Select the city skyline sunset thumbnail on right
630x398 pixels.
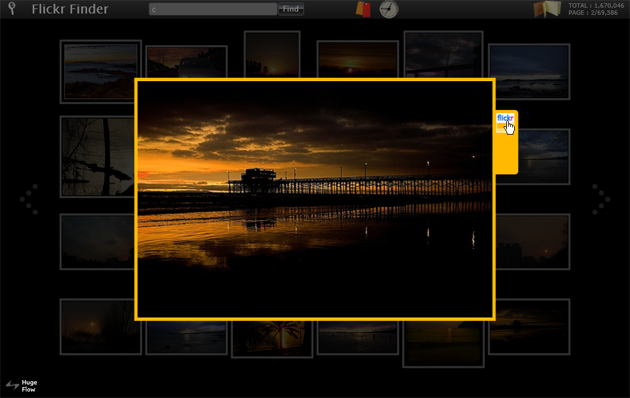533,241
